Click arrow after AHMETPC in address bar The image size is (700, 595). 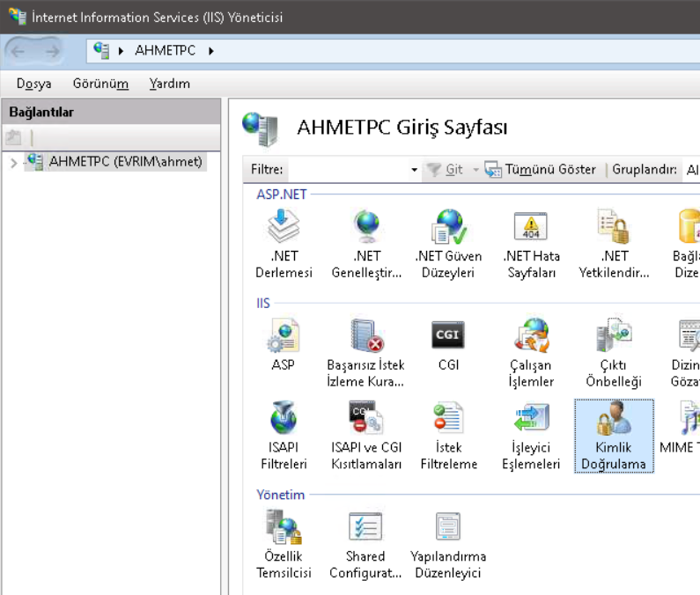tap(211, 51)
